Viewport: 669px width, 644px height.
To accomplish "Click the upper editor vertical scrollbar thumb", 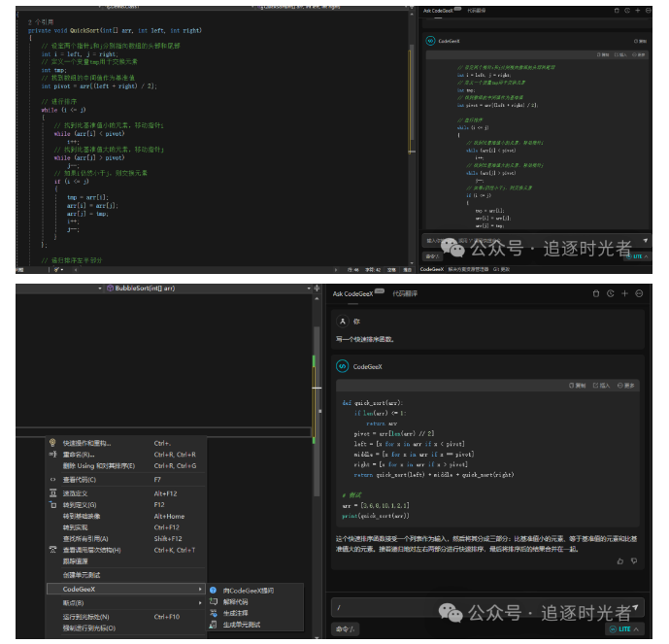I will click(x=412, y=91).
